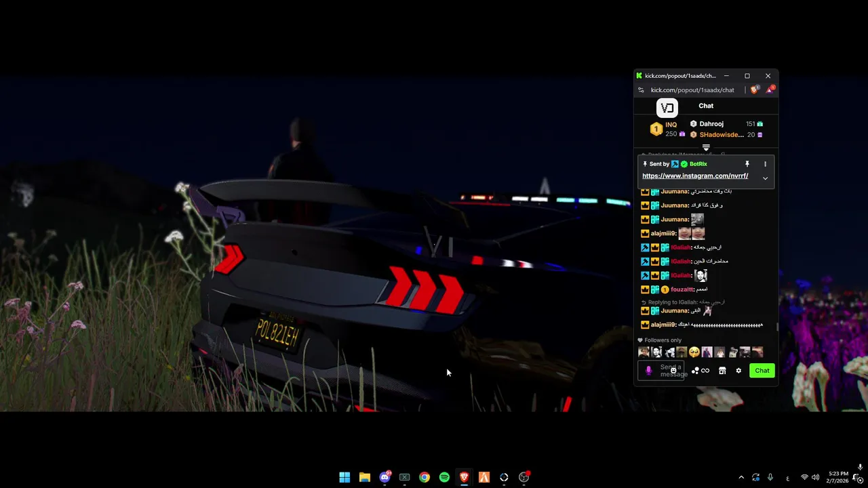Click the Send a message input field
Screen dimensions: 868x488
(662, 371)
